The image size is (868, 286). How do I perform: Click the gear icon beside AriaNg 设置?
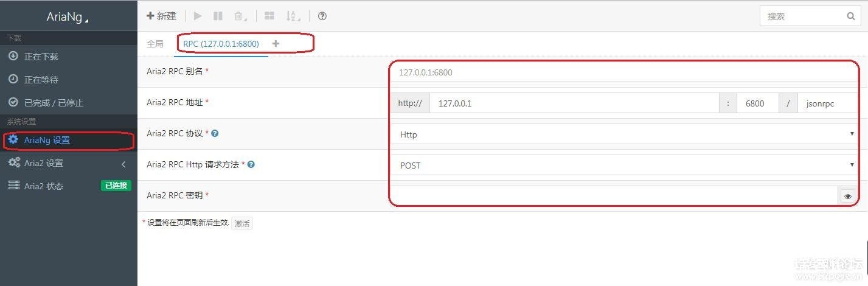tap(13, 139)
